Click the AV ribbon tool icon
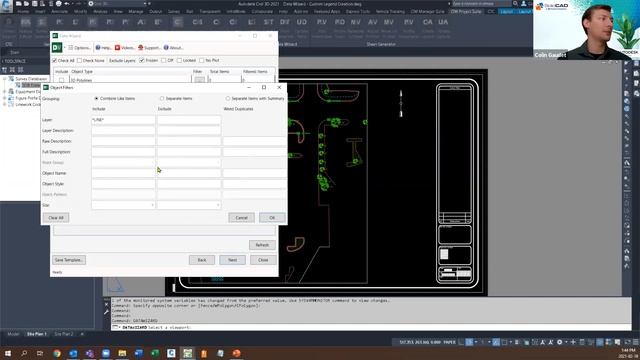The width and height of the screenshot is (640, 360). tap(373, 22)
